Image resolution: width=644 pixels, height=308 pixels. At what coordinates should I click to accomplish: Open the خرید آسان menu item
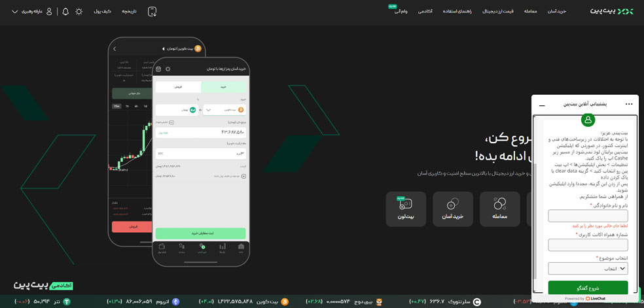pos(557,12)
